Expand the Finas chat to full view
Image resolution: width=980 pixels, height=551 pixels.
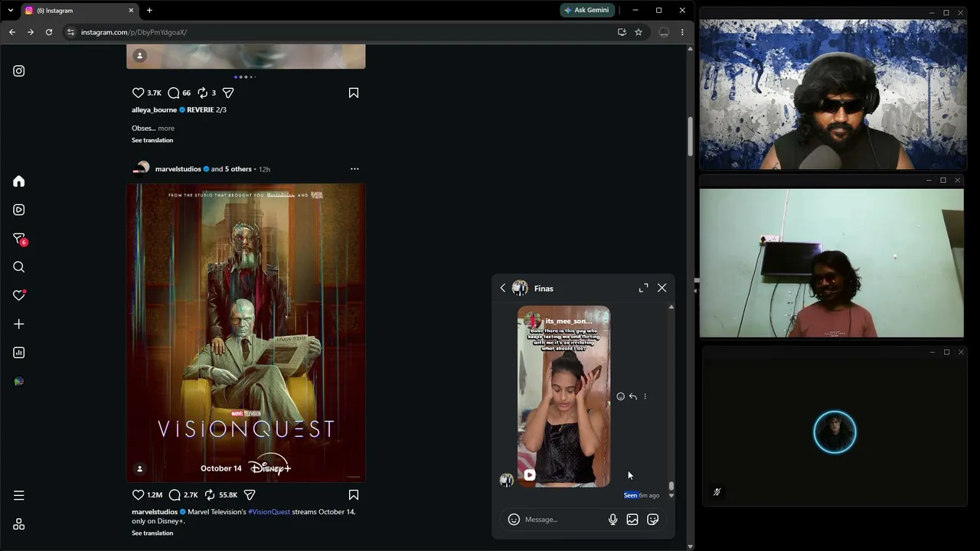click(643, 289)
